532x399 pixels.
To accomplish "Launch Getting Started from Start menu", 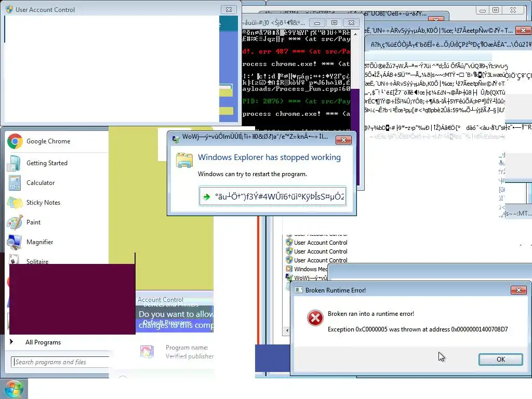I will (47, 163).
